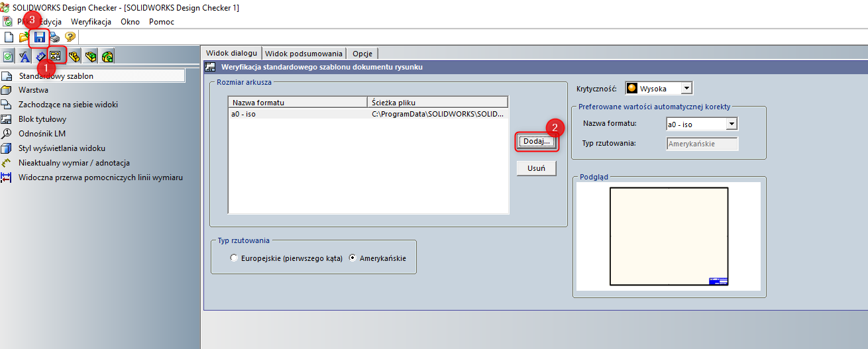
Task: Click the C:\ProgramData\SOLIDWORKS path cell
Action: (x=438, y=114)
